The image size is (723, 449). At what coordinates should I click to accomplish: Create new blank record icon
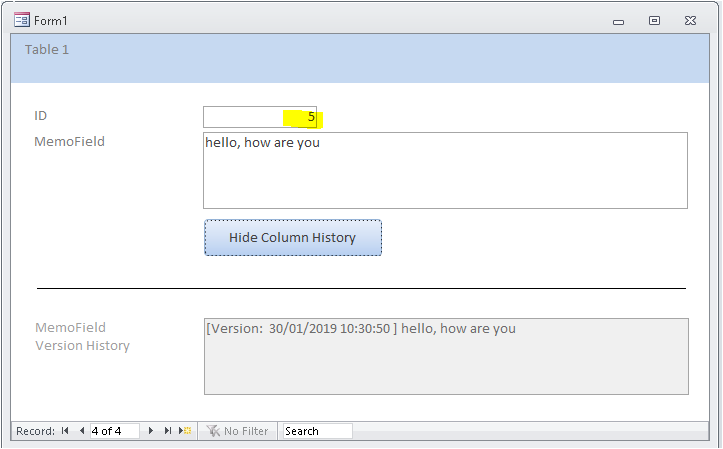tap(185, 431)
